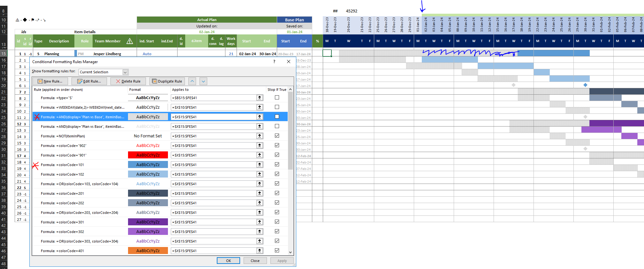644x269 pixels.
Task: Toggle Stop If True for colorCode="901" rule
Action: tap(277, 155)
